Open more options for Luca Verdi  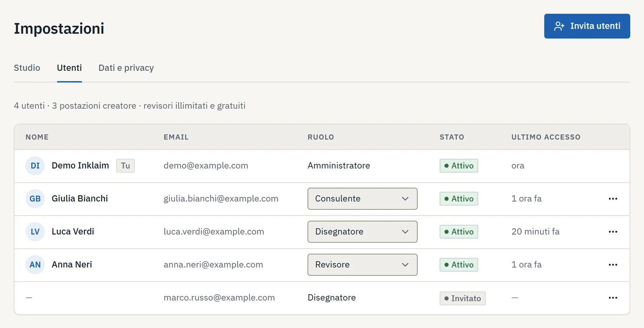613,232
